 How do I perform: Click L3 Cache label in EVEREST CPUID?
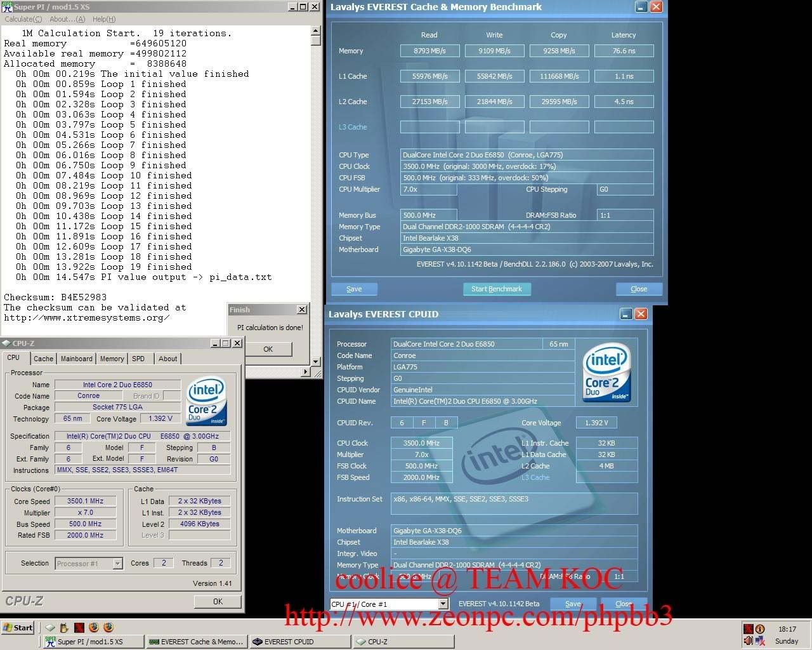click(535, 477)
